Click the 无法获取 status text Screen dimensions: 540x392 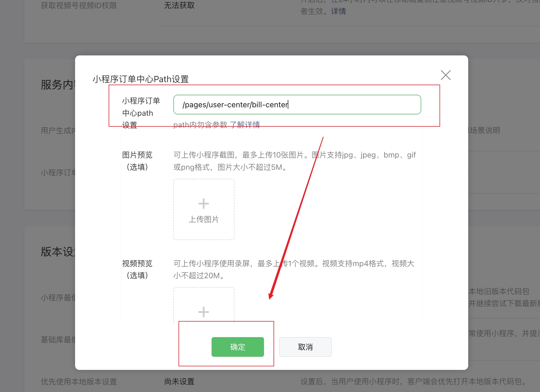tap(179, 5)
